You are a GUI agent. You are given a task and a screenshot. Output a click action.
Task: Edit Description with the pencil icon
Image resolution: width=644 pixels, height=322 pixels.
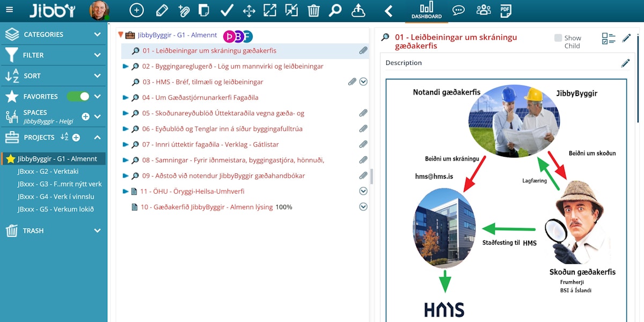(625, 63)
